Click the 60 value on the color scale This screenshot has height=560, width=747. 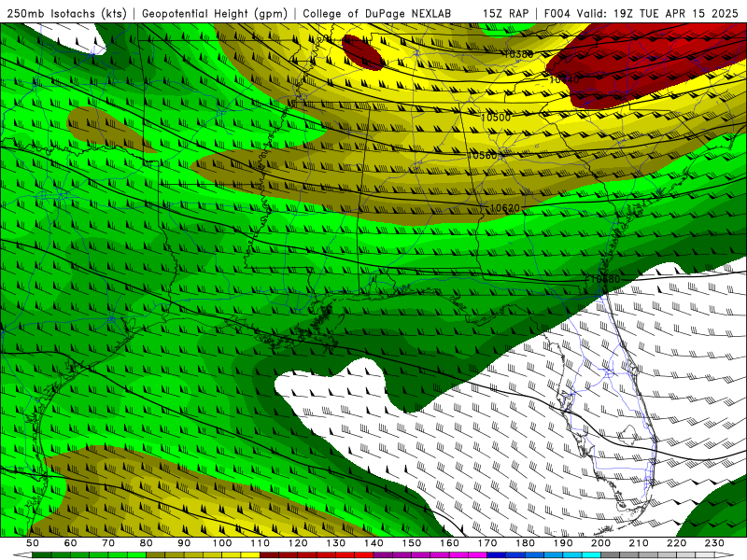[70, 543]
